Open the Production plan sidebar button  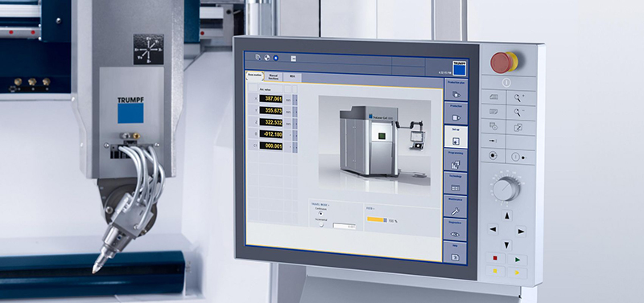tap(456, 90)
